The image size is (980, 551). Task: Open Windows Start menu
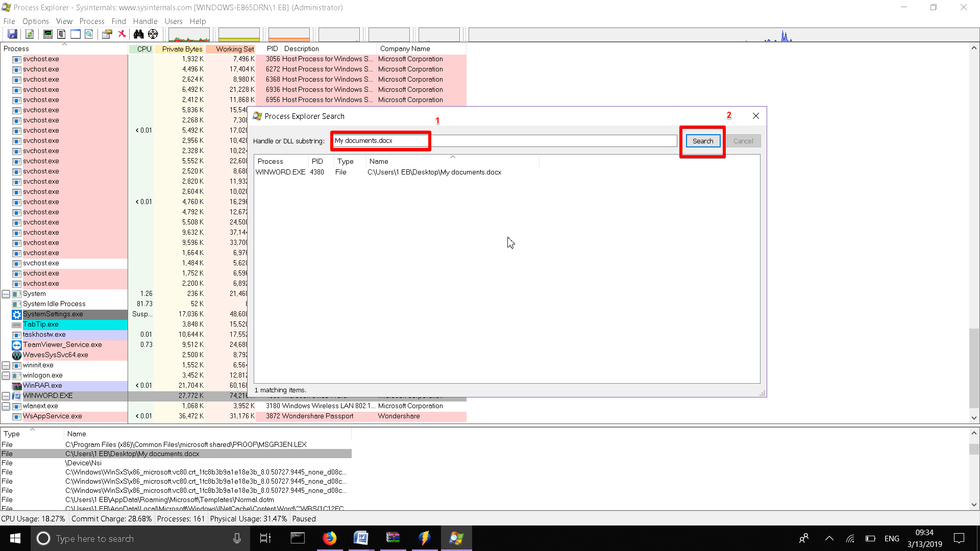[15, 538]
